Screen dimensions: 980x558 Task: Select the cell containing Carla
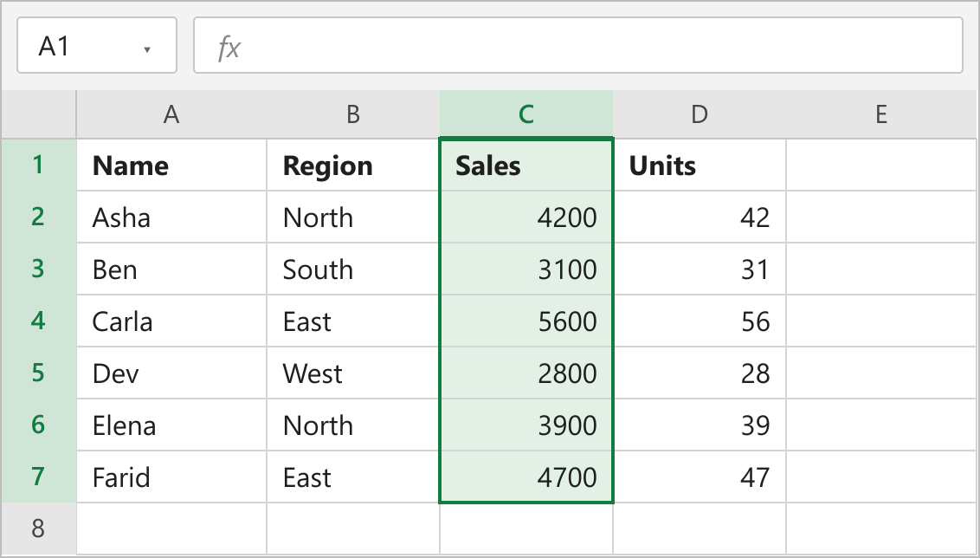coord(171,321)
